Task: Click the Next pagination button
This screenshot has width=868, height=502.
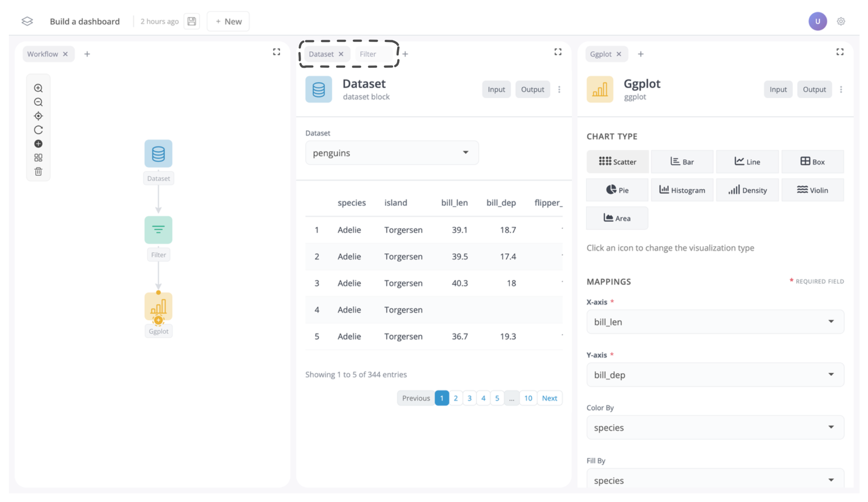Action: pos(549,398)
